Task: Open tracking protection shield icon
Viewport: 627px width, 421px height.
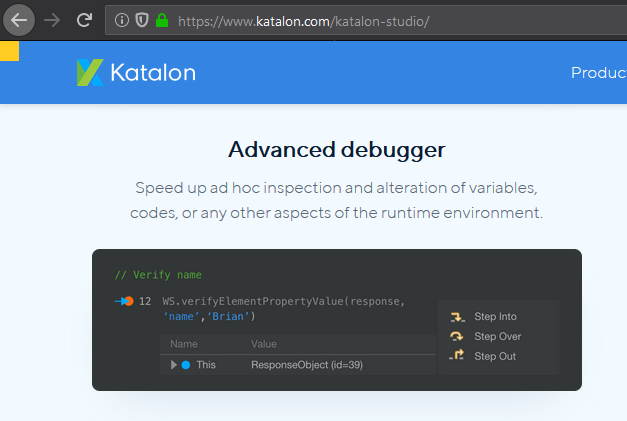Action: coord(141,20)
